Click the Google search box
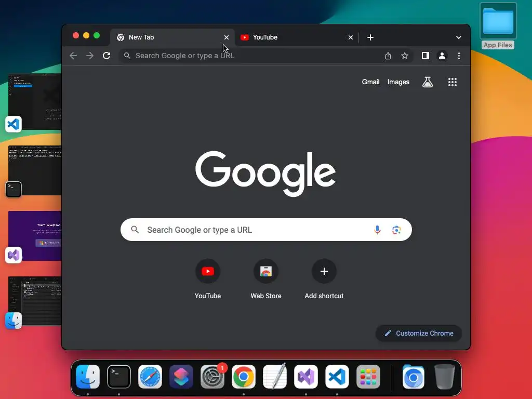Screen dimensions: 532x399 pos(266,230)
